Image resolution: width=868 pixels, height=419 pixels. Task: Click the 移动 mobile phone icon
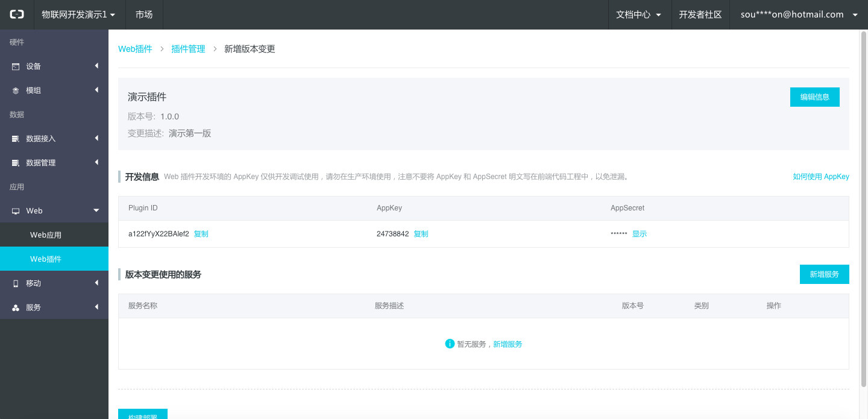[x=16, y=283]
